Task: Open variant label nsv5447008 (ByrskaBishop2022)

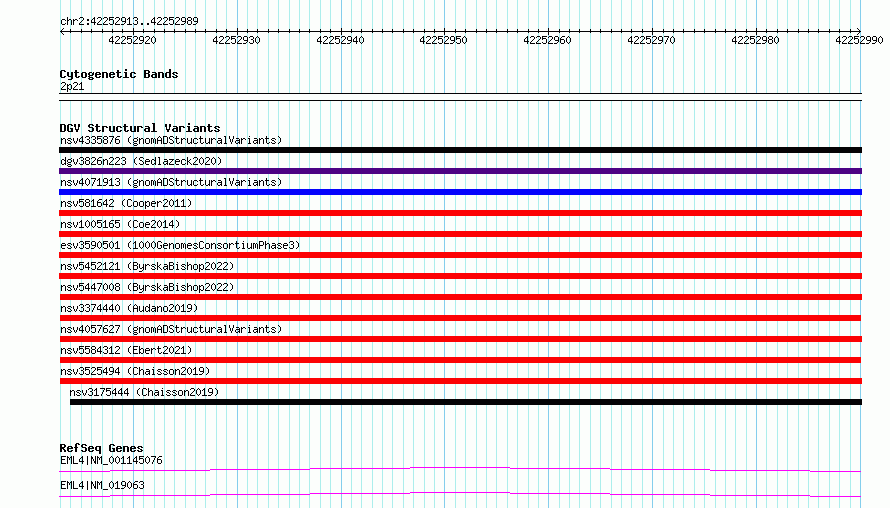Action: pos(147,287)
